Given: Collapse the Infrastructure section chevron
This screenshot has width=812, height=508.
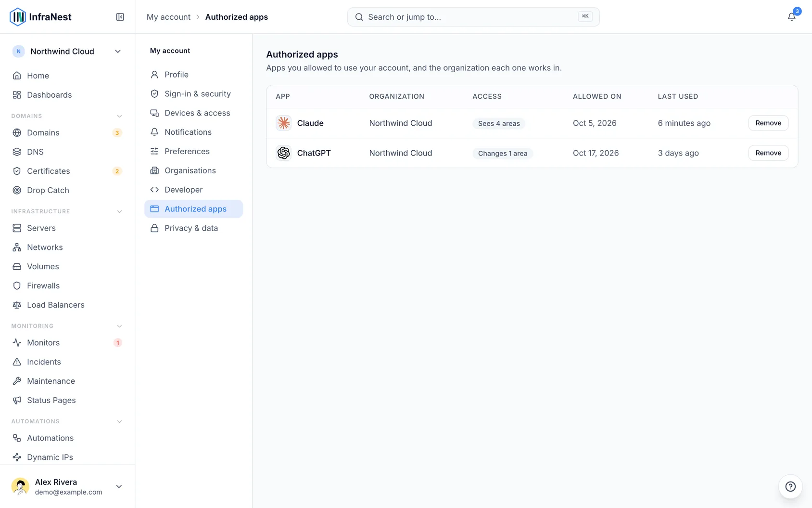Looking at the screenshot, I should (x=120, y=211).
